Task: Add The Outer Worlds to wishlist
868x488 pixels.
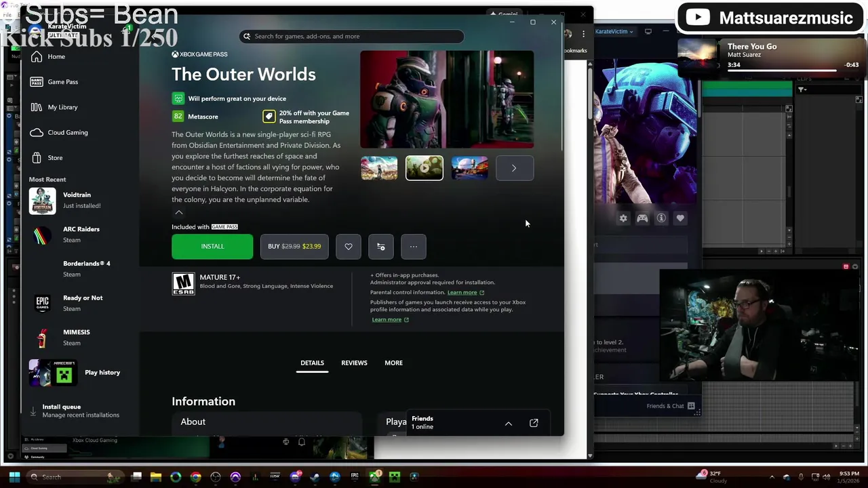Action: click(349, 247)
